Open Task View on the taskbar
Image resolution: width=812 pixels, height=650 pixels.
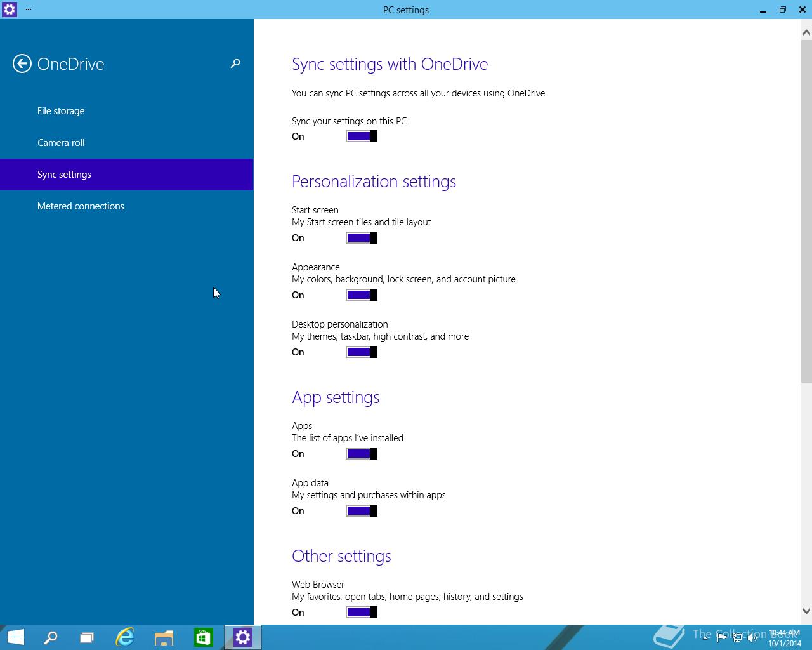click(87, 637)
